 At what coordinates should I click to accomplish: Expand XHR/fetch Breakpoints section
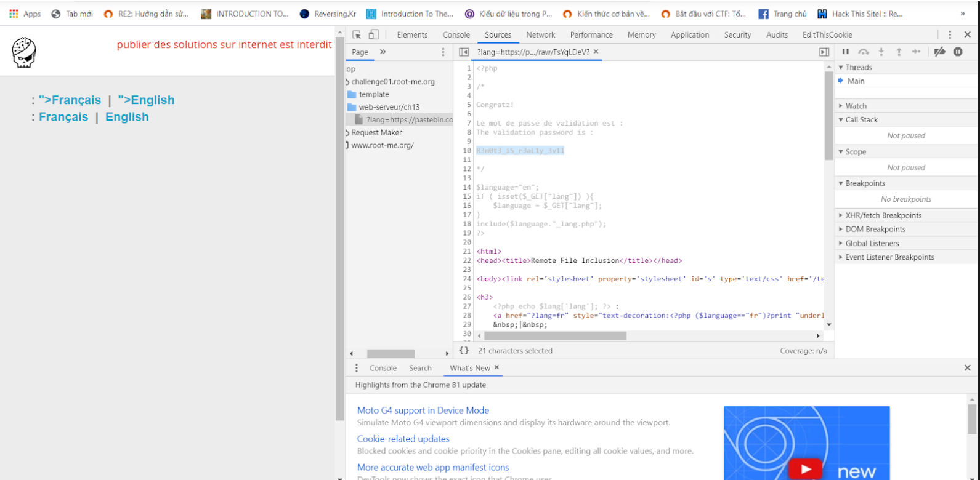[883, 215]
